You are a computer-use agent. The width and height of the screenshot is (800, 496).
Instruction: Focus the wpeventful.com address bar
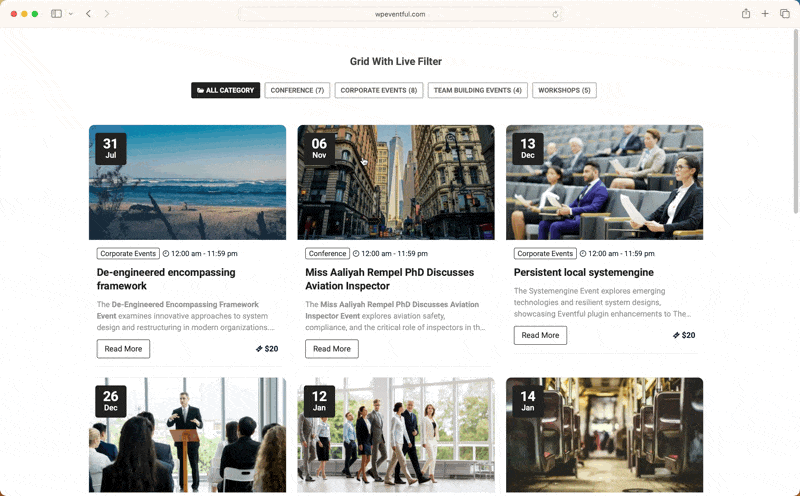[x=400, y=14]
